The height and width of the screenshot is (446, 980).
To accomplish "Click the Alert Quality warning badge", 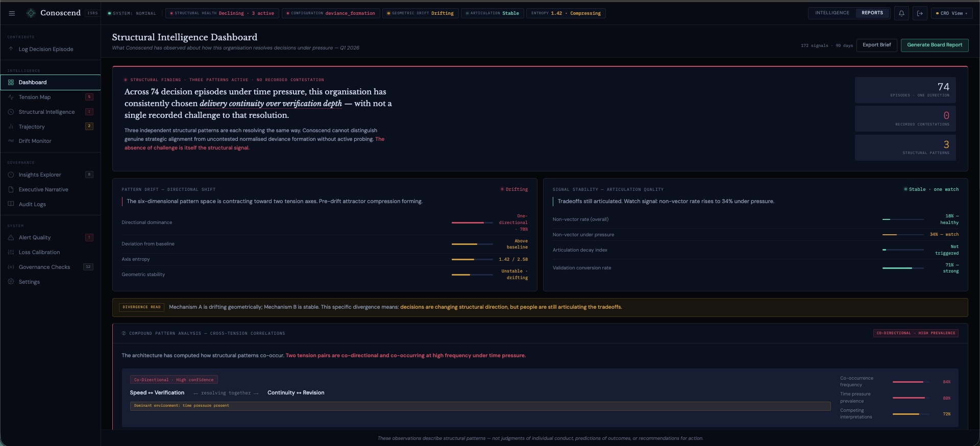I will coord(89,237).
